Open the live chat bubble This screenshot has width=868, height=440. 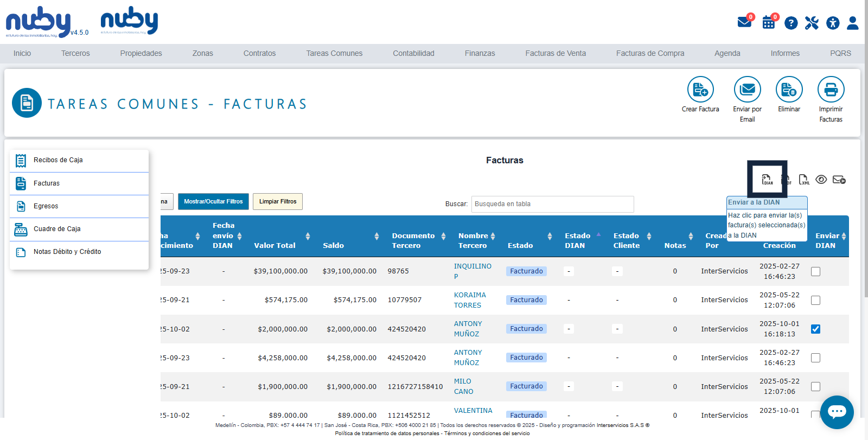point(837,412)
